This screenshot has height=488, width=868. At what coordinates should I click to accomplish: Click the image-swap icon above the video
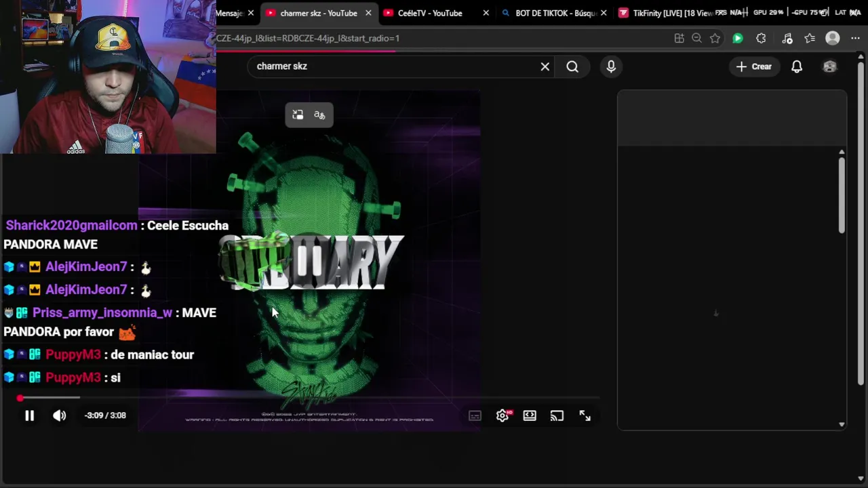tap(298, 115)
